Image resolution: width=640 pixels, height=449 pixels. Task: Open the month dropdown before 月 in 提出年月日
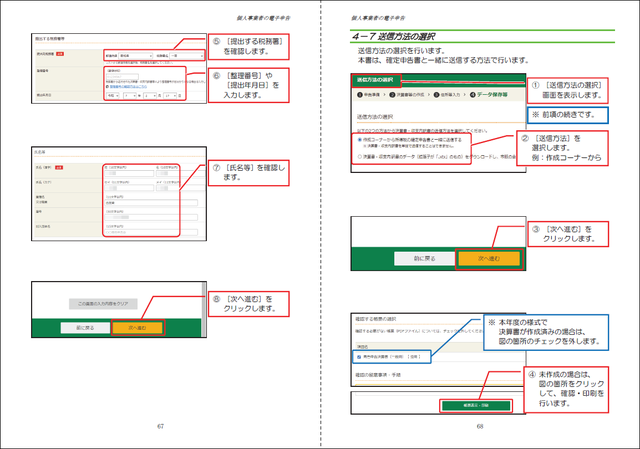(x=150, y=96)
